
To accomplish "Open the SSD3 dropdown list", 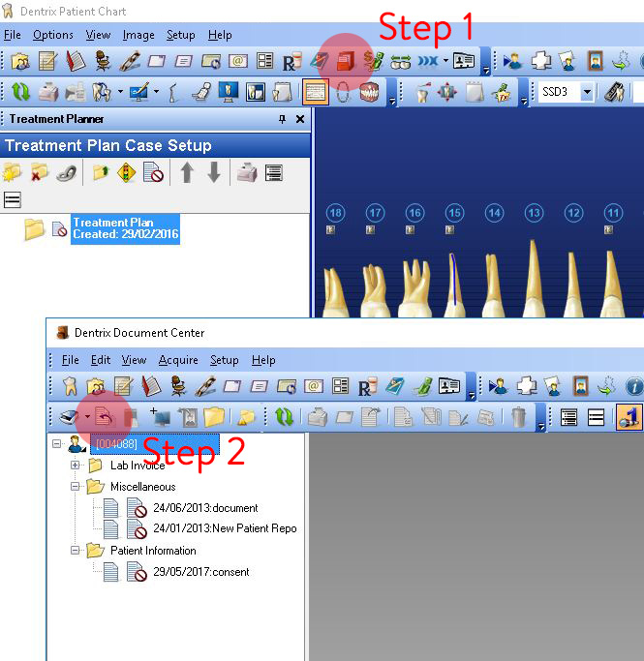I will pos(587,93).
